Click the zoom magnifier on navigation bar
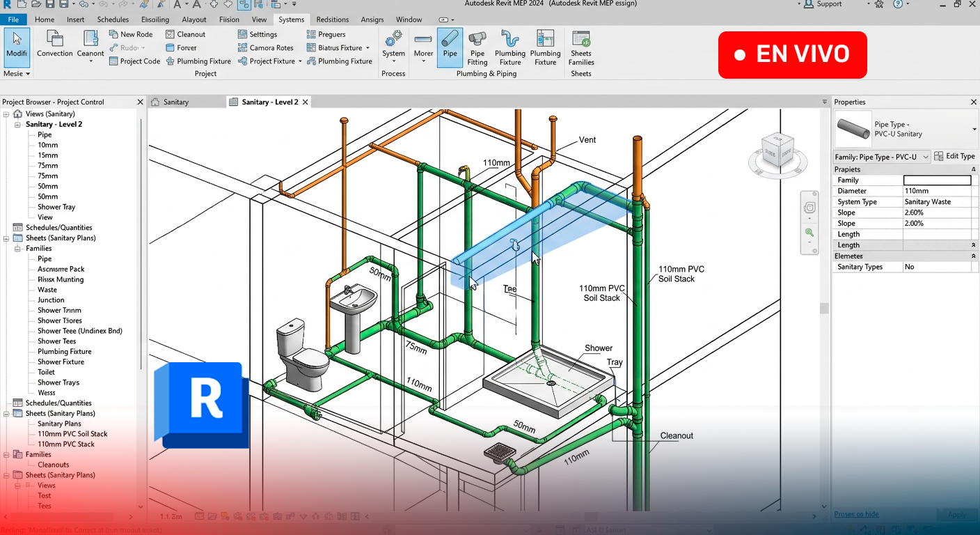The width and height of the screenshot is (980, 535). (809, 232)
